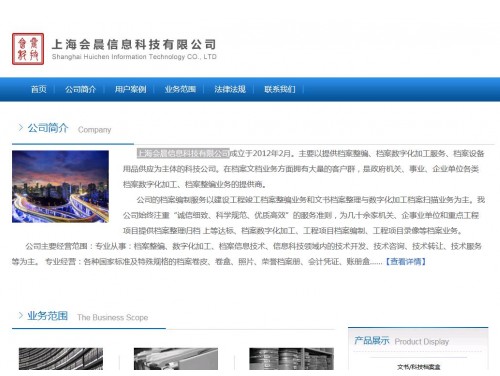The width and height of the screenshot is (500, 376).
Task: Click 'The Business Scope' subheading
Action: coord(113,317)
